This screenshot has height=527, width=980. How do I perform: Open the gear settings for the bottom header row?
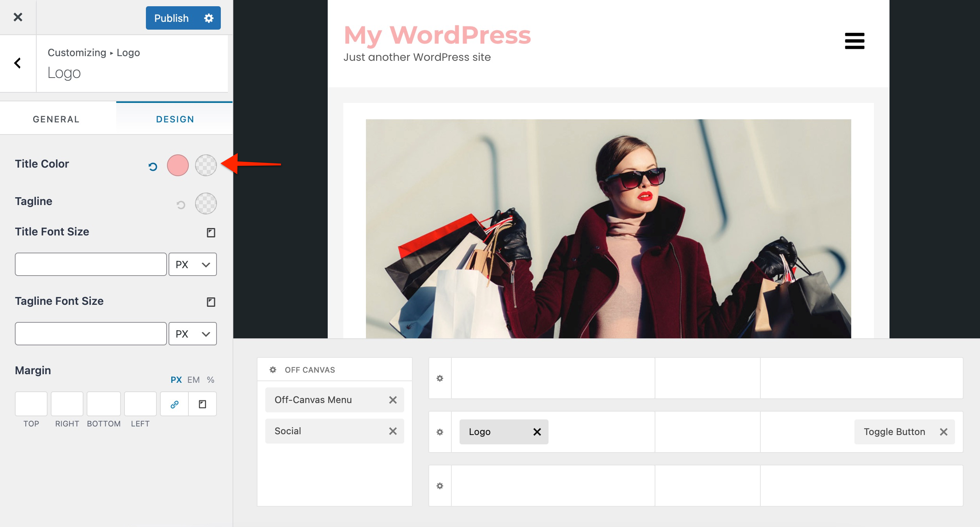click(440, 486)
